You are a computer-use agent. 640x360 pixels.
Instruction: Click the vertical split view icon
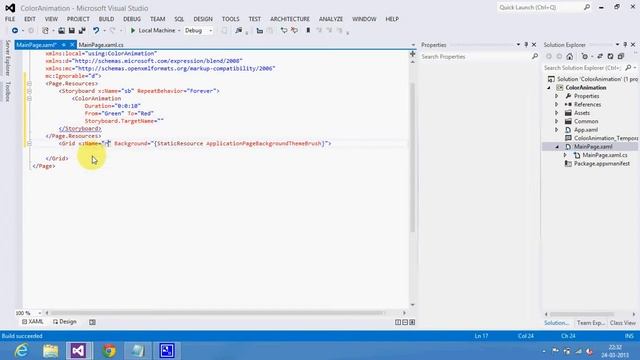point(398,322)
